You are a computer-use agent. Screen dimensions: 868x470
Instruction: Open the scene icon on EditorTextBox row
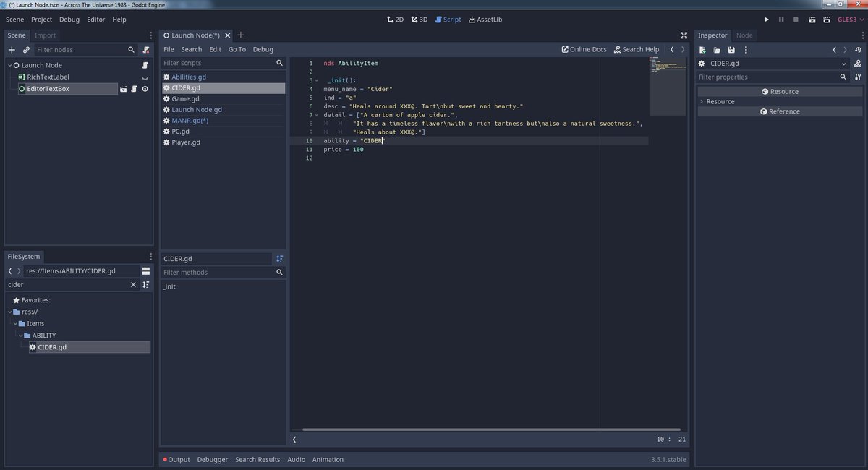124,89
